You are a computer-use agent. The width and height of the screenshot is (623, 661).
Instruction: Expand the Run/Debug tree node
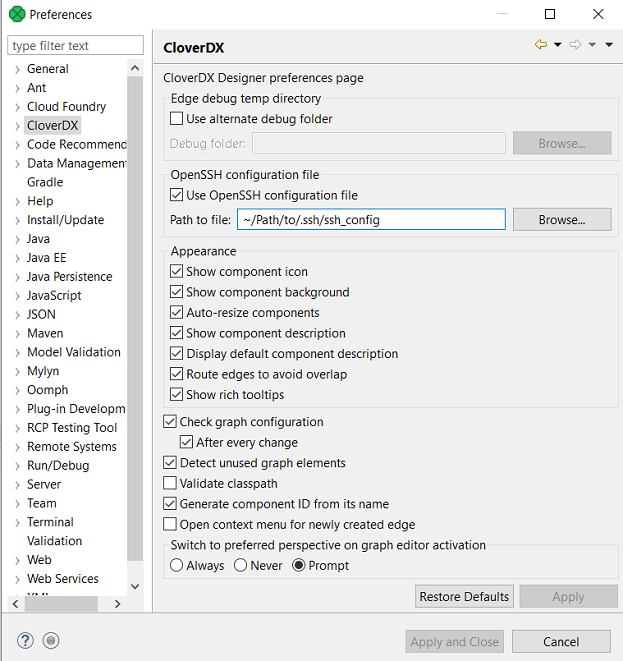[17, 466]
